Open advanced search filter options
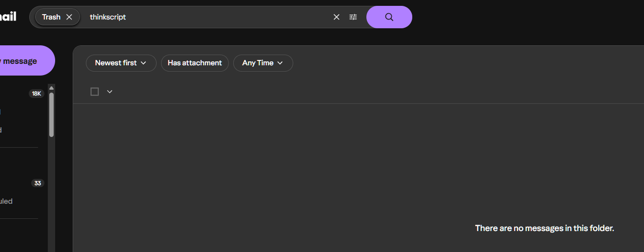The width and height of the screenshot is (644, 252). coord(353,17)
